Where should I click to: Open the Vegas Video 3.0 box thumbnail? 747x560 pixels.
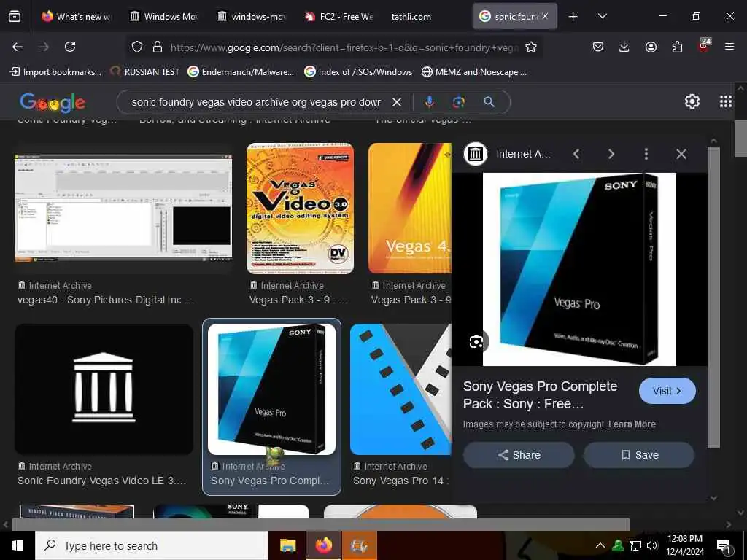coord(300,208)
